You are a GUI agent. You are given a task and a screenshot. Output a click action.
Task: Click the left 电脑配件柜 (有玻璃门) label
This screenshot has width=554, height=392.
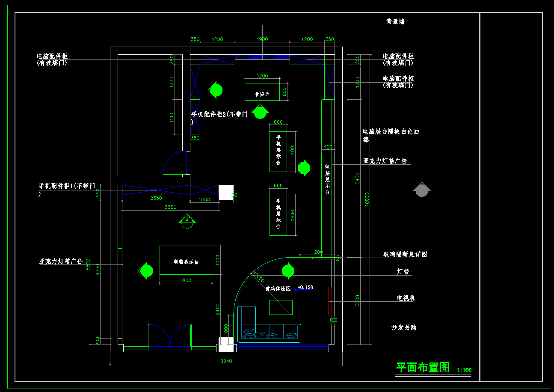pos(52,59)
